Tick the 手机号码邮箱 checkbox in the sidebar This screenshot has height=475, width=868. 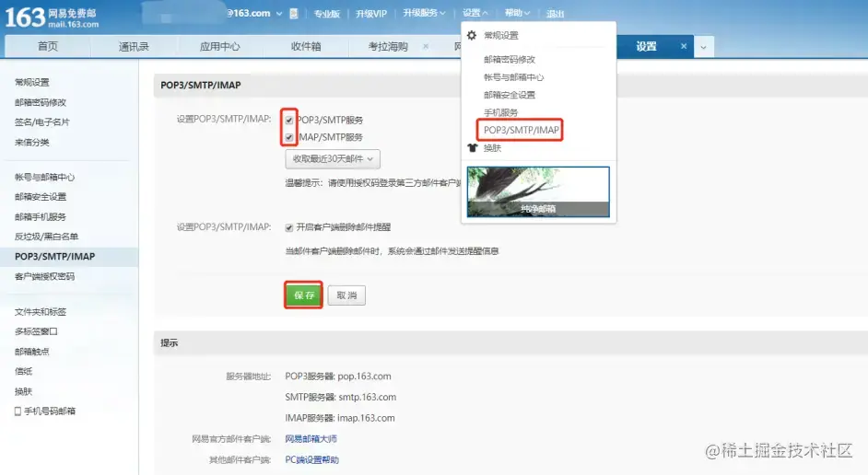coord(18,411)
